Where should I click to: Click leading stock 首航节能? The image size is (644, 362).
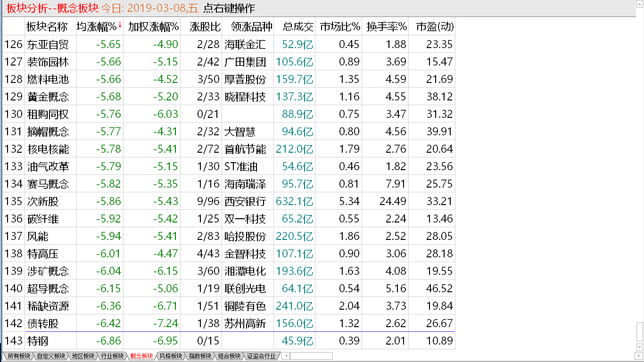coord(245,149)
